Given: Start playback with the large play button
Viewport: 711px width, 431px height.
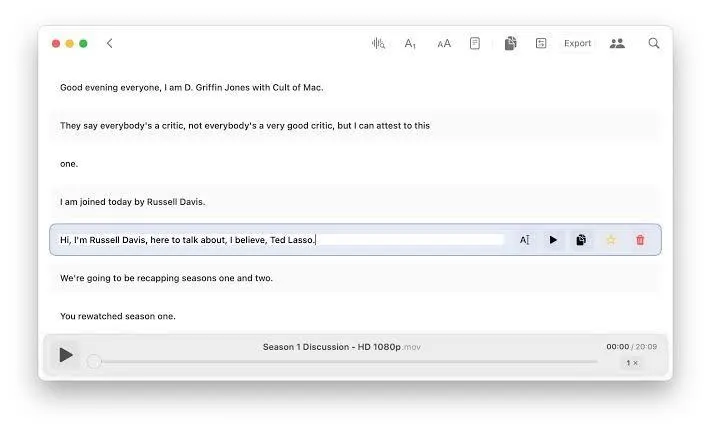Looking at the screenshot, I should tap(66, 355).
